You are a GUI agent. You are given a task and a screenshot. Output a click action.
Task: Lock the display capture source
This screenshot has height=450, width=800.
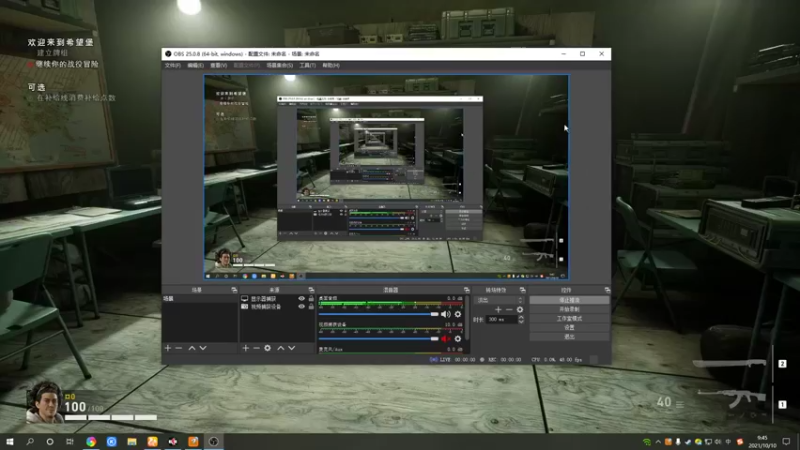311,298
